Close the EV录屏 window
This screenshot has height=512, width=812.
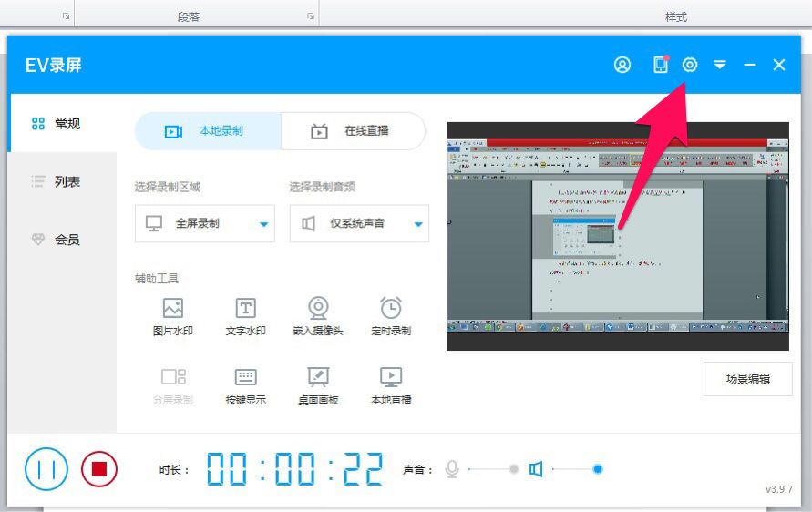click(779, 65)
